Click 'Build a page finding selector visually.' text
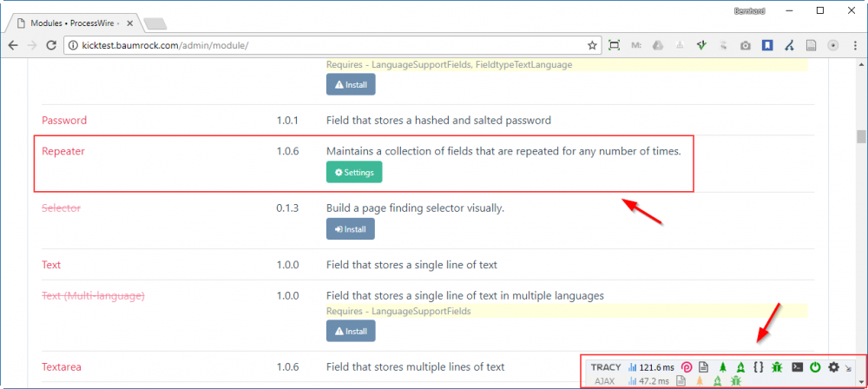Image resolution: width=868 pixels, height=389 pixels. pos(415,208)
